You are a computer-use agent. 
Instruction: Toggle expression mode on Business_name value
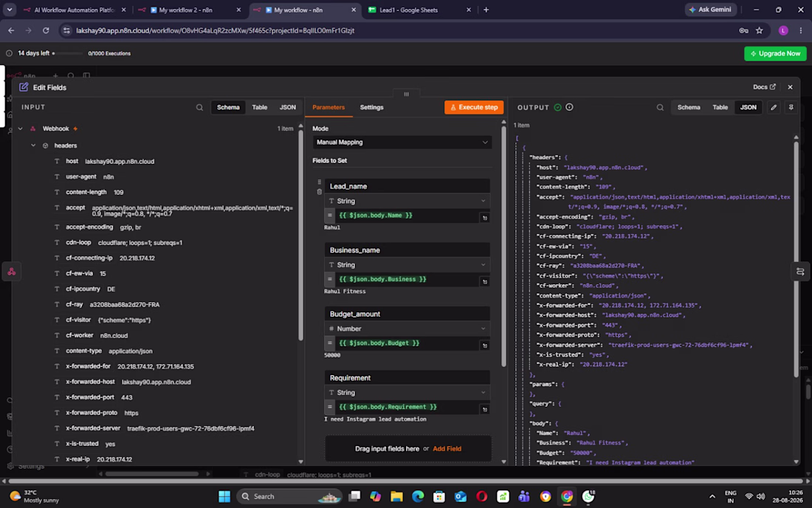pos(330,279)
